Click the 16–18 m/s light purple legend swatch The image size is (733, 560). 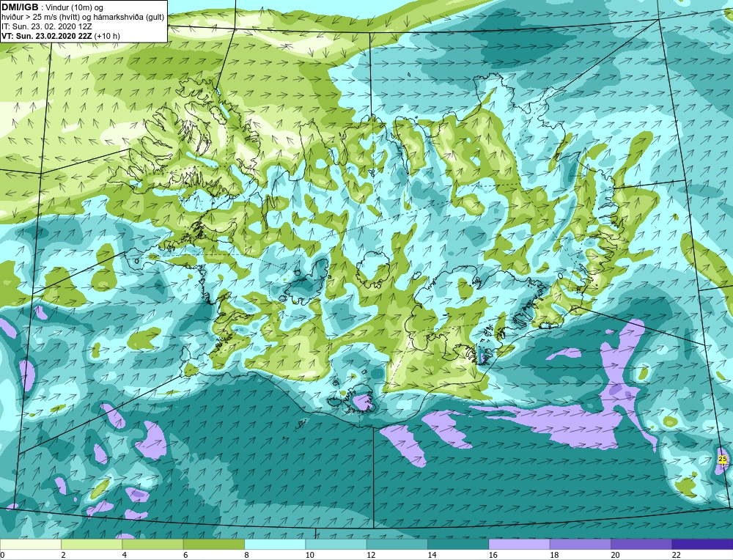(x=520, y=544)
